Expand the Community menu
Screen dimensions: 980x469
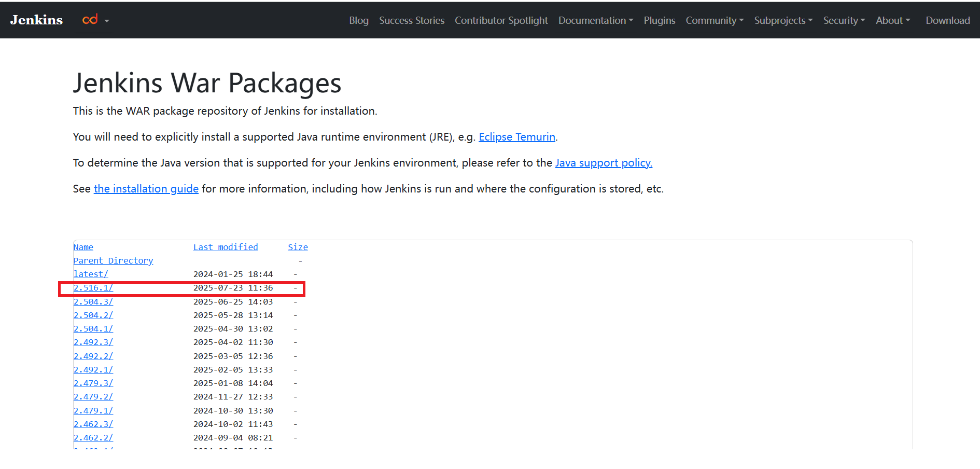(715, 20)
